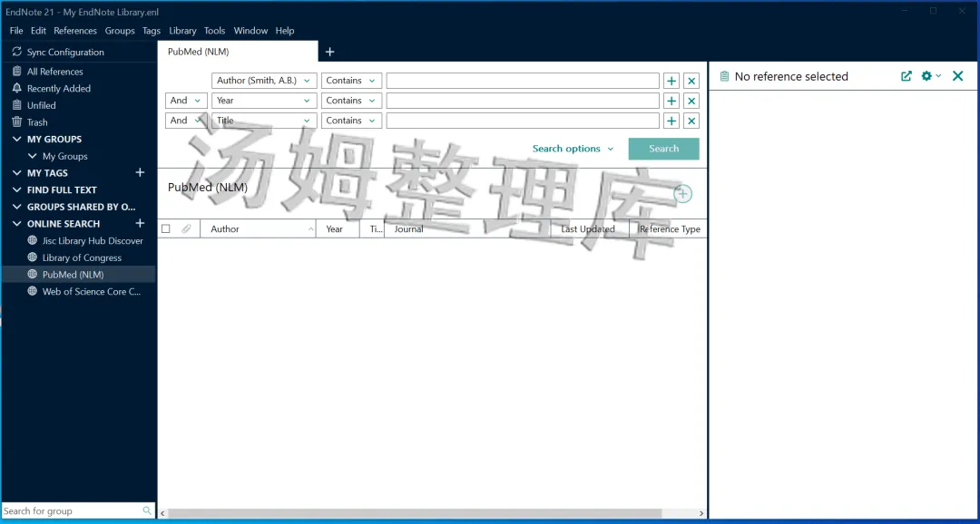Screen dimensions: 980x524
Task: Open Contains dropdown in Year row
Action: (351, 101)
